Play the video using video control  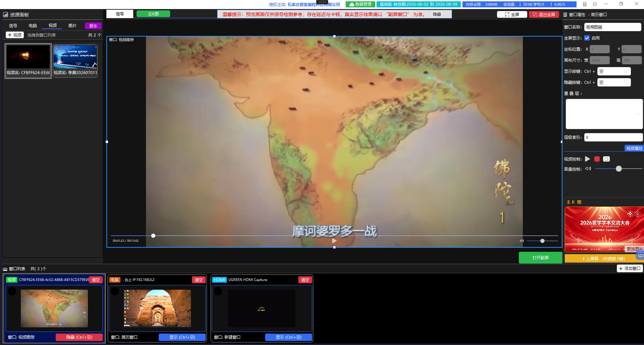click(x=587, y=159)
